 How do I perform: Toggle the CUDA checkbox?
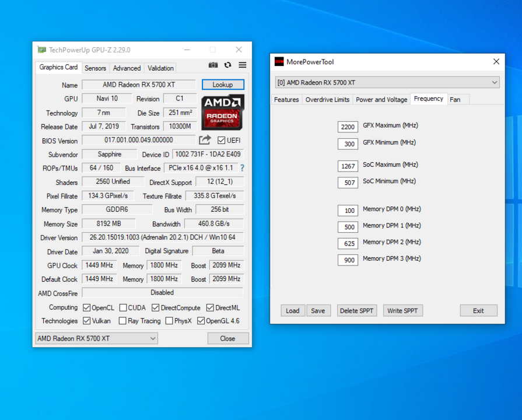[x=123, y=308]
